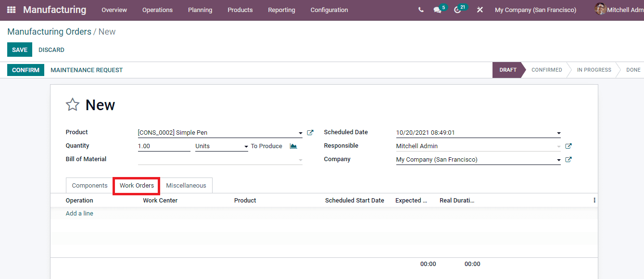Open the phone call icon in the top bar
Screen dimensions: 644x279
click(x=420, y=9)
